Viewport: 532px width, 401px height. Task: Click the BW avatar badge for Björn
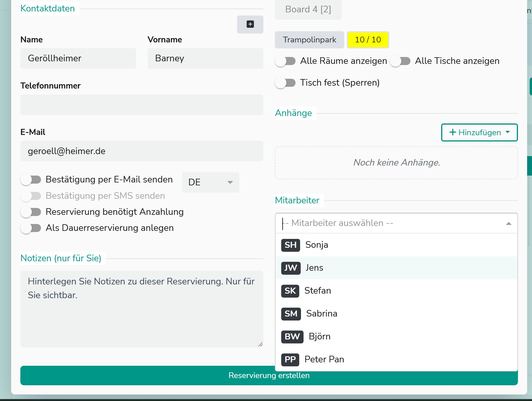[x=292, y=337]
